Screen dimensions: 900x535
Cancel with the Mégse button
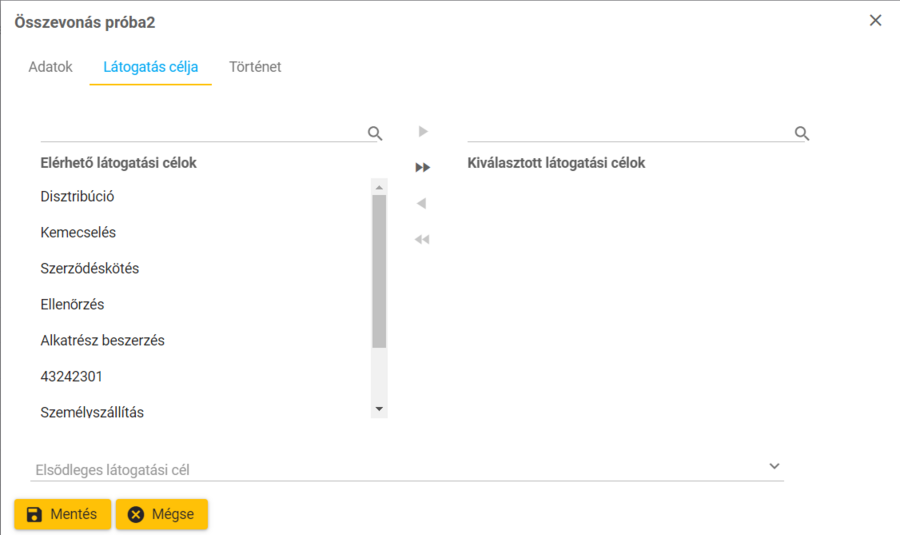click(162, 514)
